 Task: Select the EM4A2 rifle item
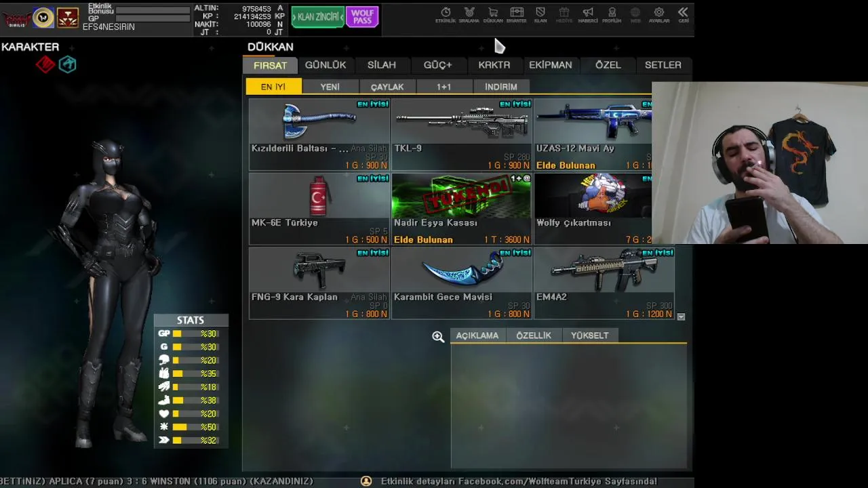[x=604, y=283]
